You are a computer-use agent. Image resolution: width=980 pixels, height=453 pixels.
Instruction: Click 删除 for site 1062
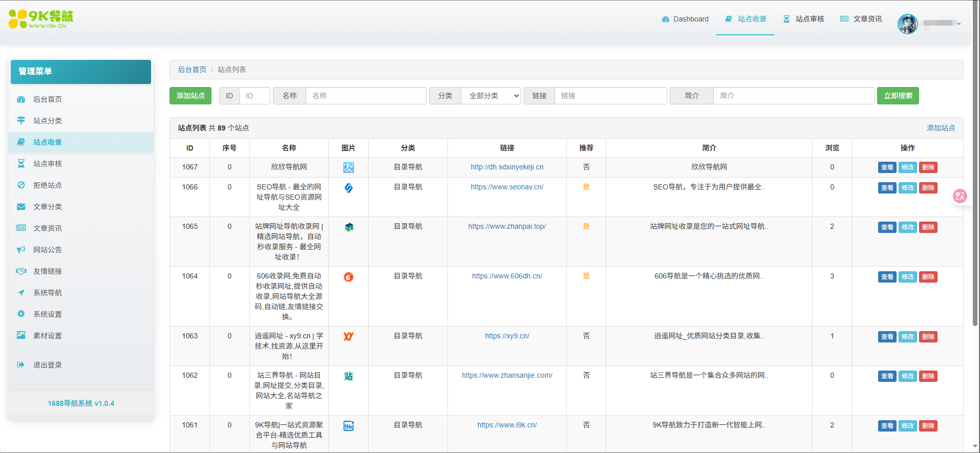[x=928, y=376]
